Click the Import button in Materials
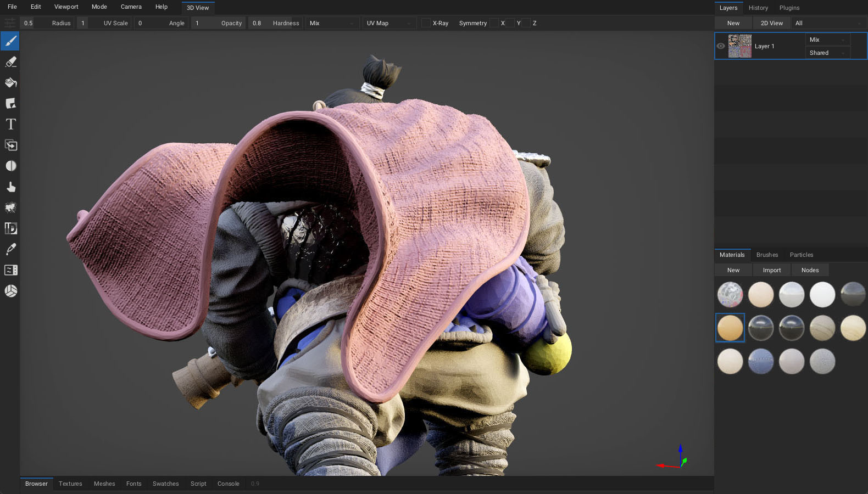This screenshot has width=868, height=494. [x=771, y=270]
